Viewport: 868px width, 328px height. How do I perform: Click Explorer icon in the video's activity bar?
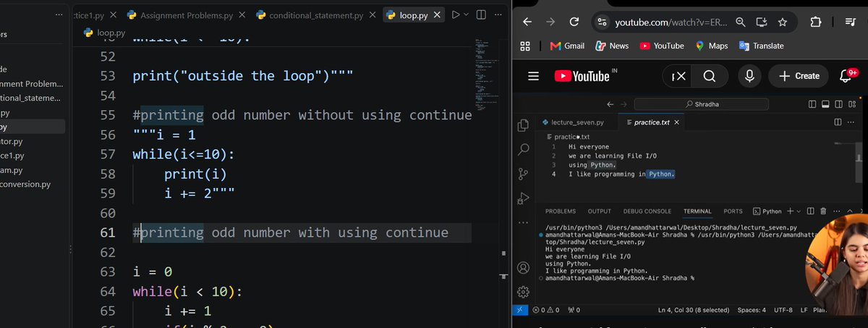(x=524, y=126)
